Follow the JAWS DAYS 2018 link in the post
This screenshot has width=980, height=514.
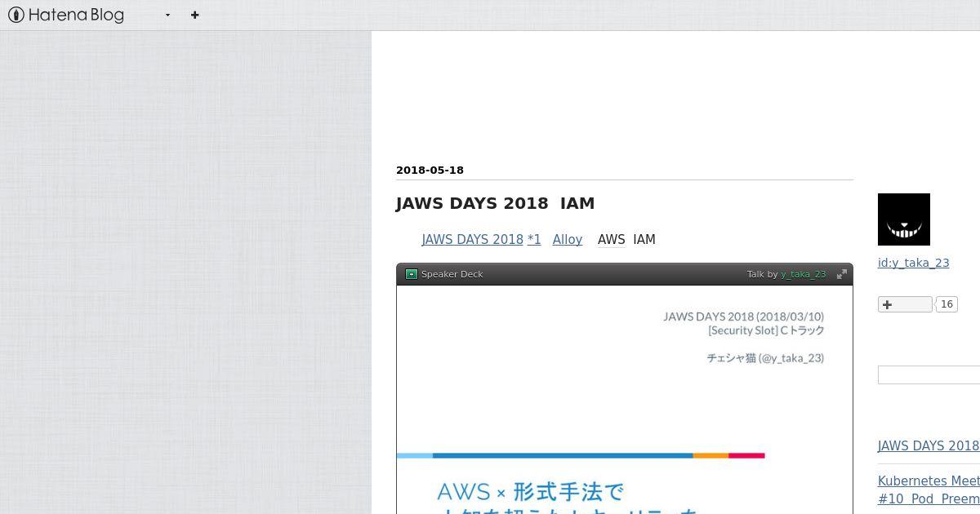[472, 240]
